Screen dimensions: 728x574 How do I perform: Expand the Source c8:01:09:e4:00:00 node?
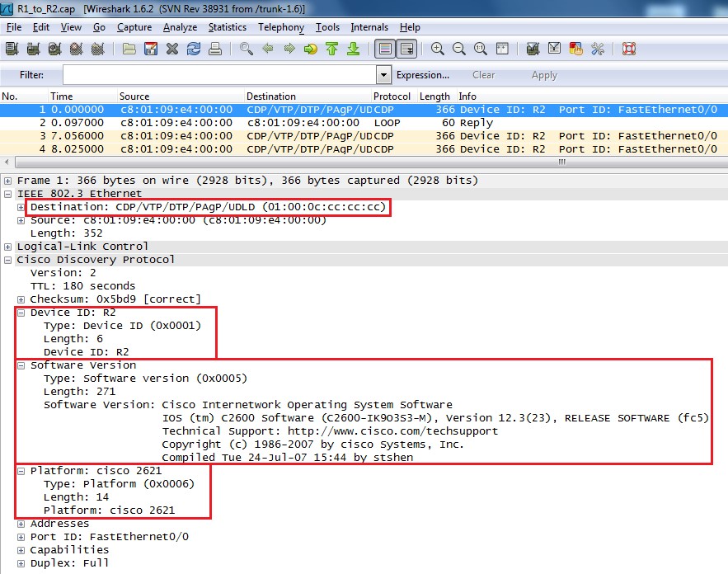21,220
